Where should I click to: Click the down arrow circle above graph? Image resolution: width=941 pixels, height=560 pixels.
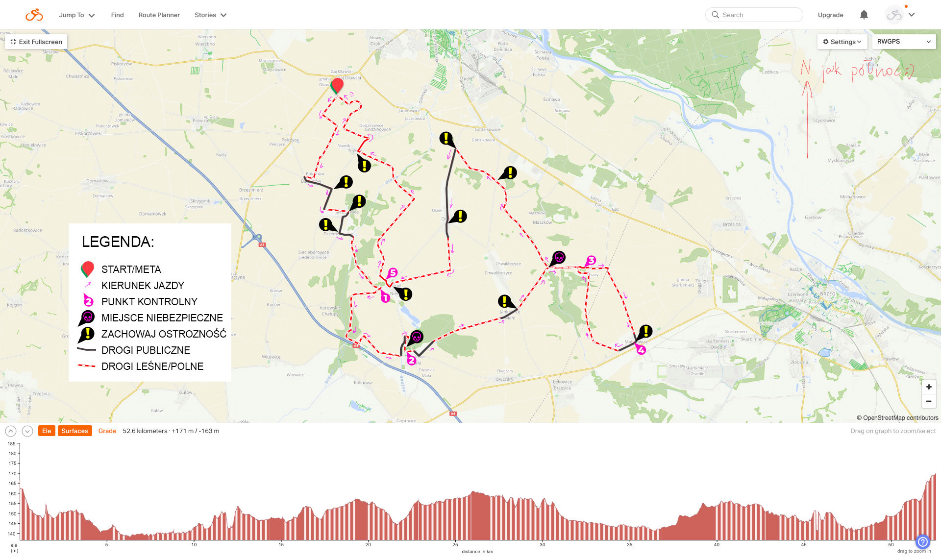point(27,431)
